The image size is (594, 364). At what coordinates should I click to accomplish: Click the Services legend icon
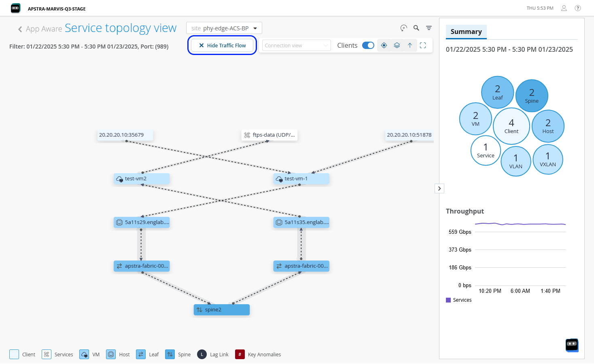point(47,354)
